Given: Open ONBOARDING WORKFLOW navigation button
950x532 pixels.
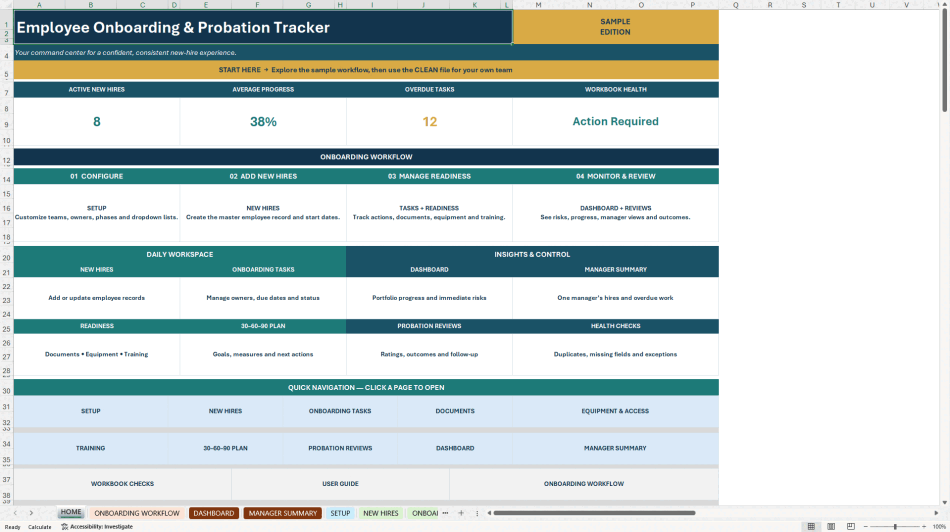Looking at the screenshot, I should point(584,484).
